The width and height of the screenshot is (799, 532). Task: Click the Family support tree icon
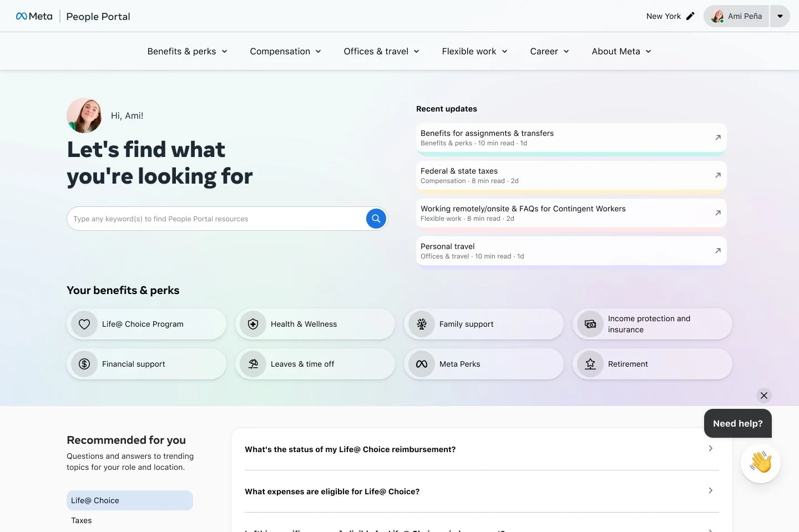coord(422,324)
